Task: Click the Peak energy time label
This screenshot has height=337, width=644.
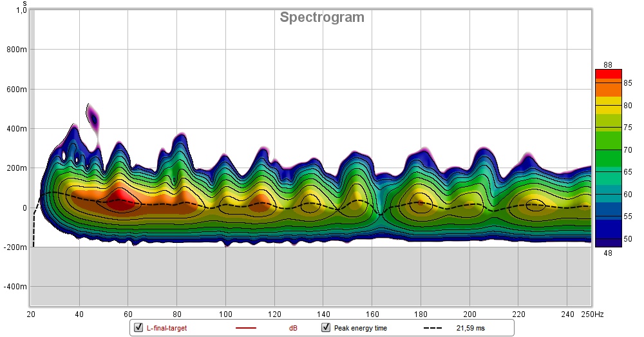Action: pos(359,328)
